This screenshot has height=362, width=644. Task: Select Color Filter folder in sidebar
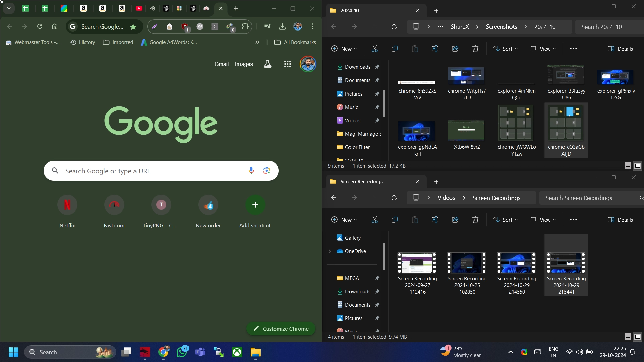pos(357,147)
